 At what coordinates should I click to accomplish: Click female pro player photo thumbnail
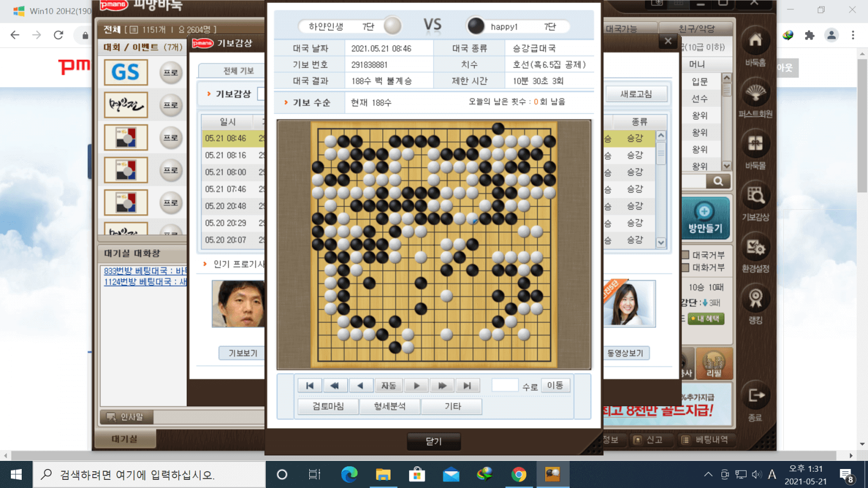click(x=629, y=304)
